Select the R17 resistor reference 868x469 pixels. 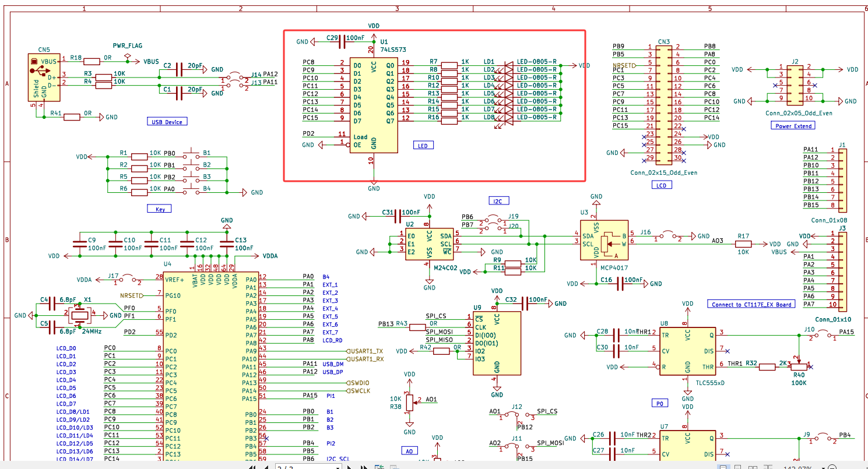[743, 236]
